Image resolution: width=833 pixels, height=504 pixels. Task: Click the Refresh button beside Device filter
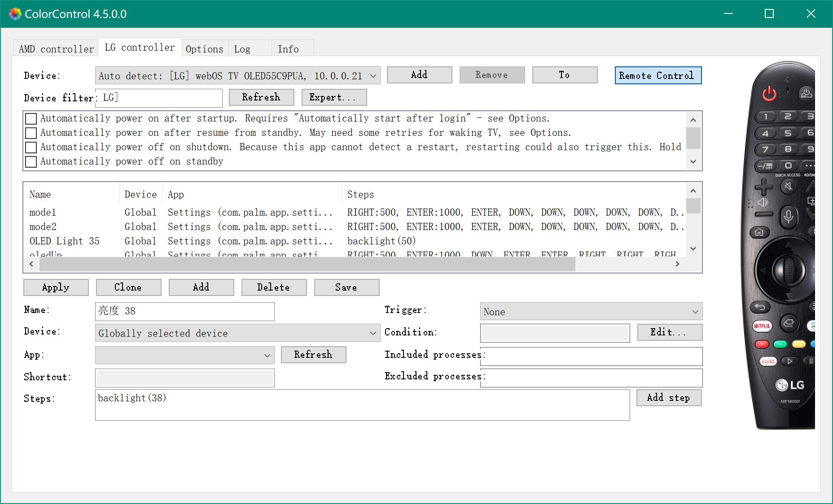tap(261, 97)
